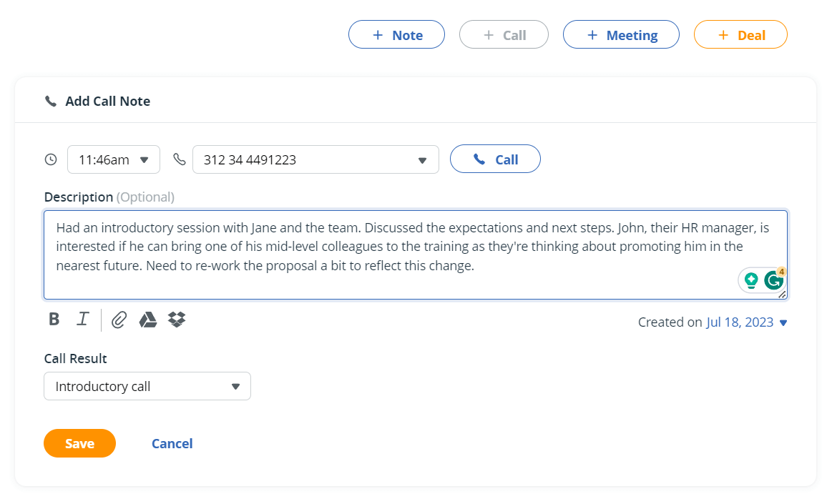Open the call time dropdown showing 11:46am
The width and height of the screenshot is (832, 504).
tap(113, 159)
